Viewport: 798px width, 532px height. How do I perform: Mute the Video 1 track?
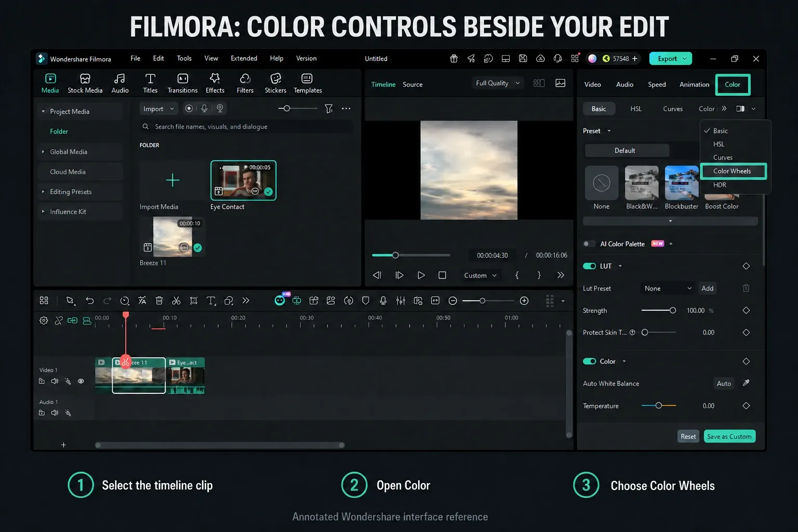(55, 381)
